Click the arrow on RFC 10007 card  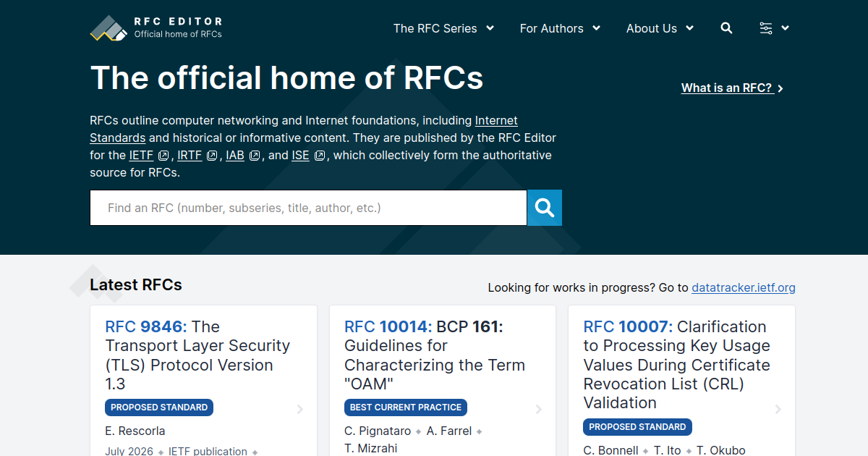click(778, 410)
